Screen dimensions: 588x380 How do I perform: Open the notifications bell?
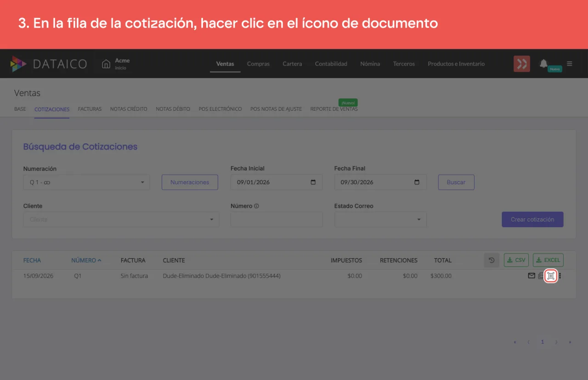pyautogui.click(x=543, y=63)
